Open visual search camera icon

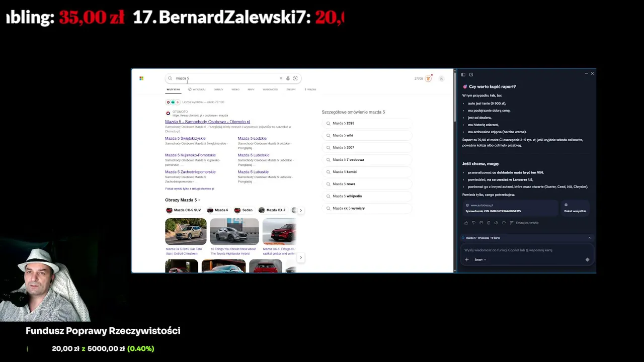[295, 78]
